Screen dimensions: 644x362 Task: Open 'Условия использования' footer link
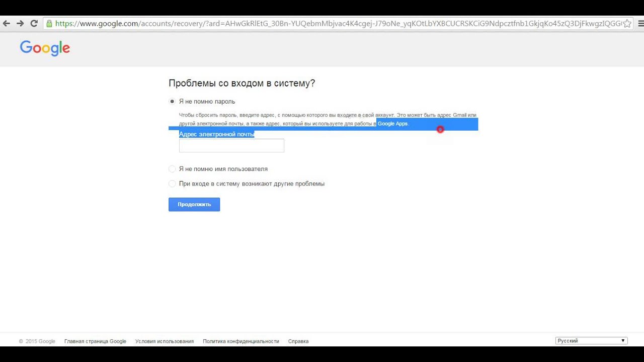(165, 341)
